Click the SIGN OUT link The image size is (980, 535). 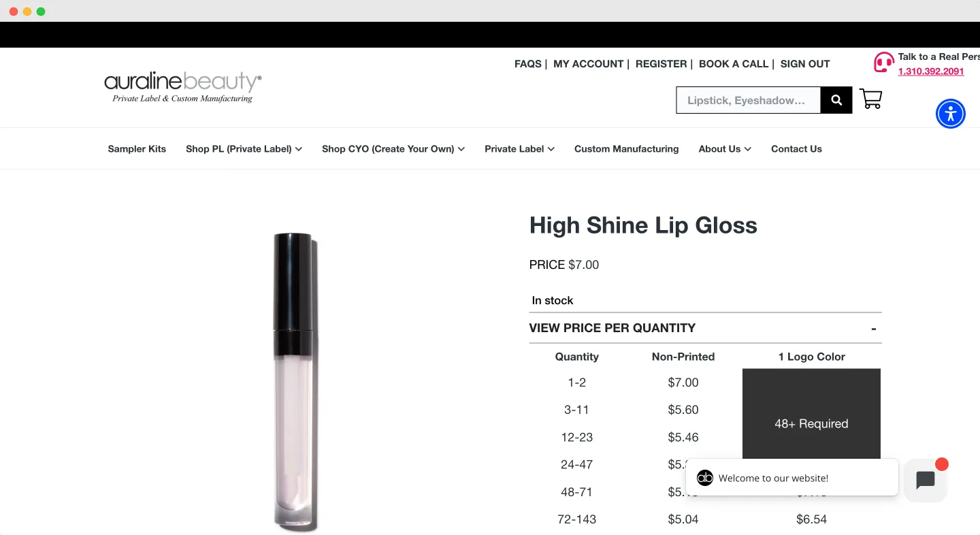click(805, 64)
